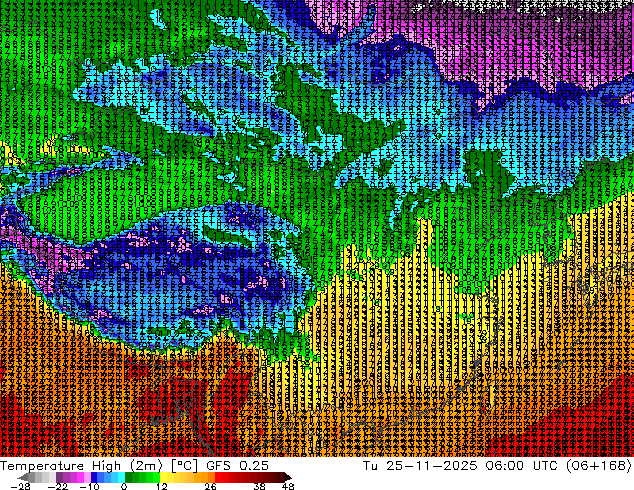Image resolution: width=634 pixels, height=490 pixels.
Task: Click the gray left arrow end of color scale
Action: (23, 477)
